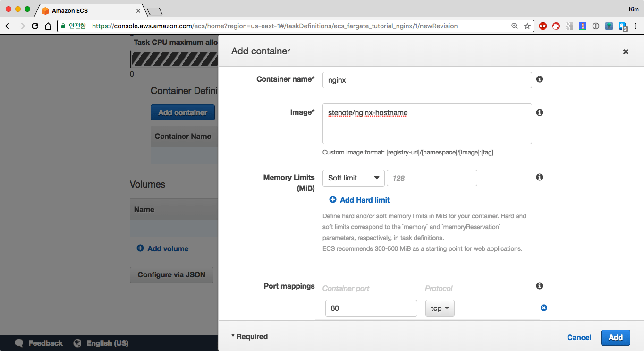Expand the tcp protocol dropdown
Image resolution: width=644 pixels, height=351 pixels.
click(440, 308)
